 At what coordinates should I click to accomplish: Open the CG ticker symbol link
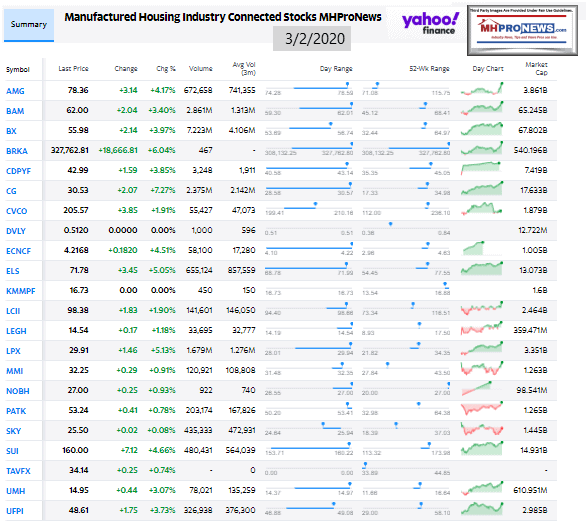11,191
